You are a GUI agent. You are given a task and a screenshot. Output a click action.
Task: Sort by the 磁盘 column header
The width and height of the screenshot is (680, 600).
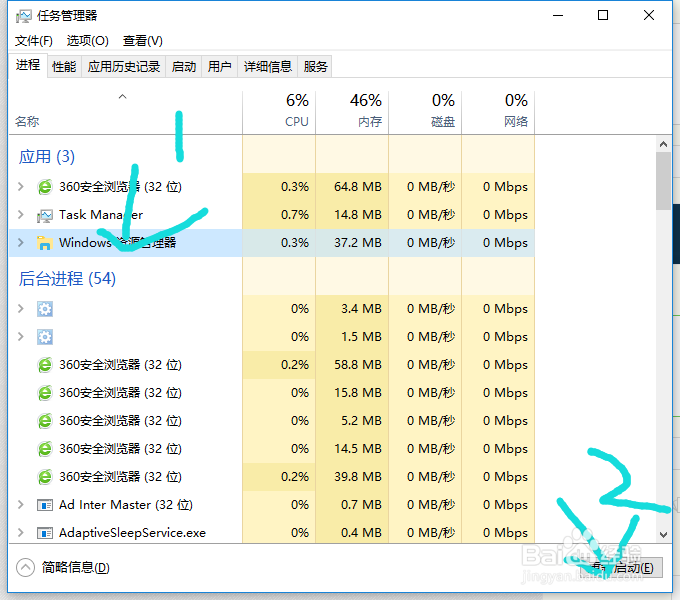click(425, 113)
